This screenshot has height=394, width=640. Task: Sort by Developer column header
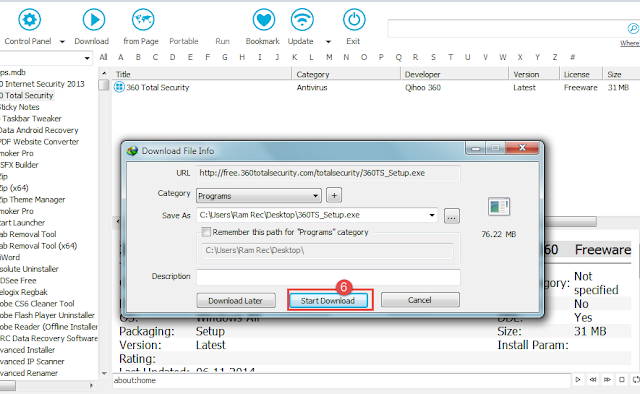click(x=455, y=74)
